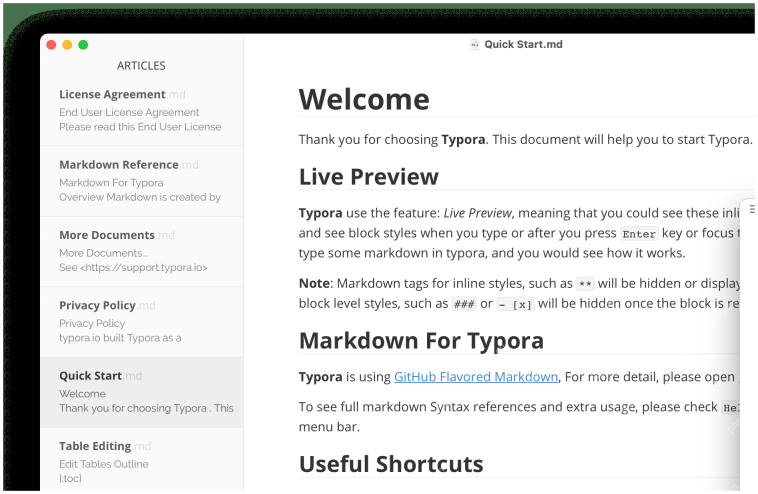Viewport: 758px width, 494px height.
Task: Click the Quick Start.md window title
Action: coord(523,44)
